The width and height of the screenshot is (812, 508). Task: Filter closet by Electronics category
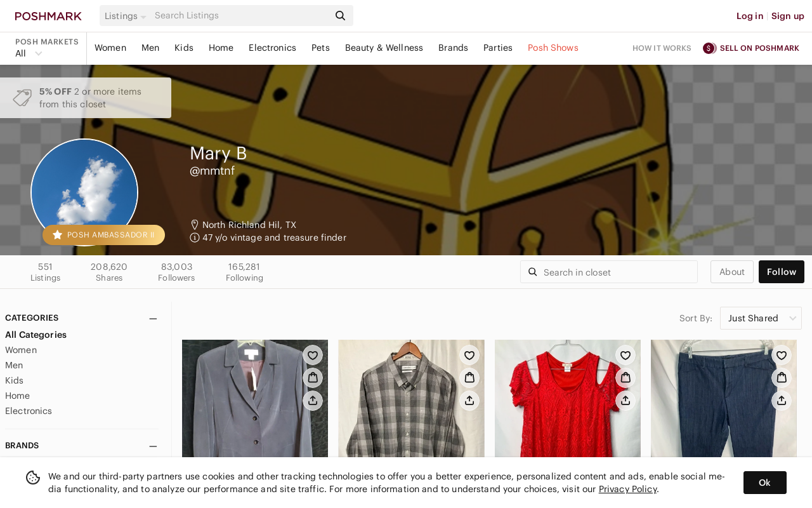tap(29, 411)
